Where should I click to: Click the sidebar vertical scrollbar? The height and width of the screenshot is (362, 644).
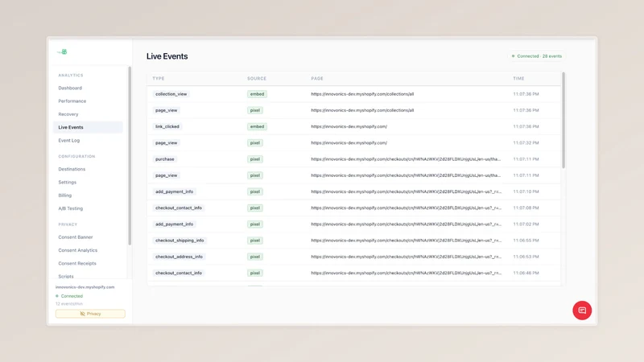click(130, 156)
